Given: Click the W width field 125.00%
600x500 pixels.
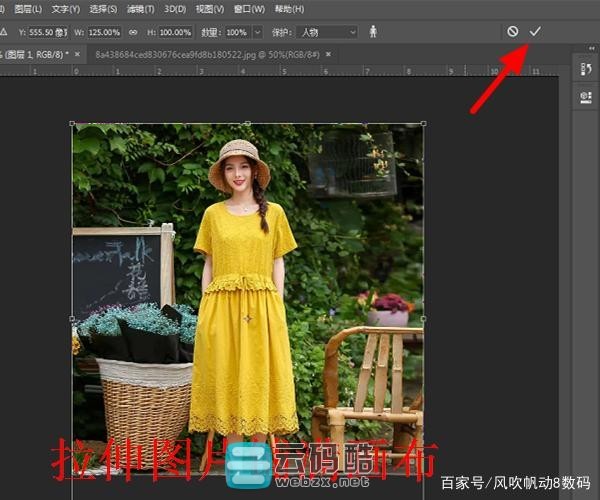Looking at the screenshot, I should click(x=103, y=32).
